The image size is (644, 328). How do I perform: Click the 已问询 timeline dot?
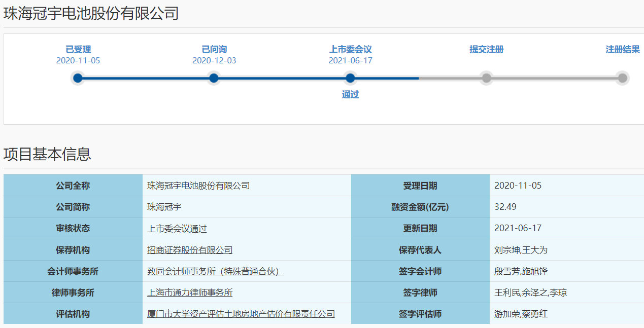pyautogui.click(x=214, y=78)
